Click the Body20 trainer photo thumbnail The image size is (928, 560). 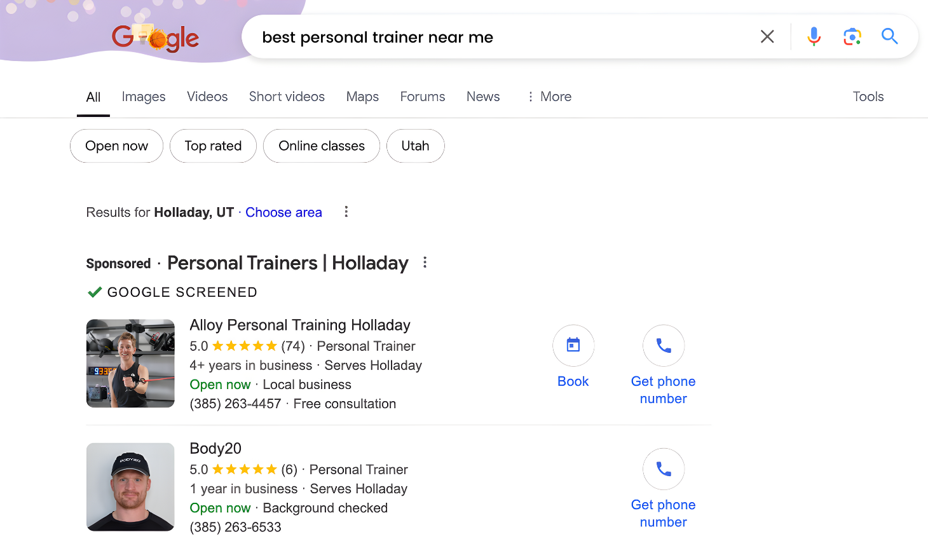[x=130, y=487]
